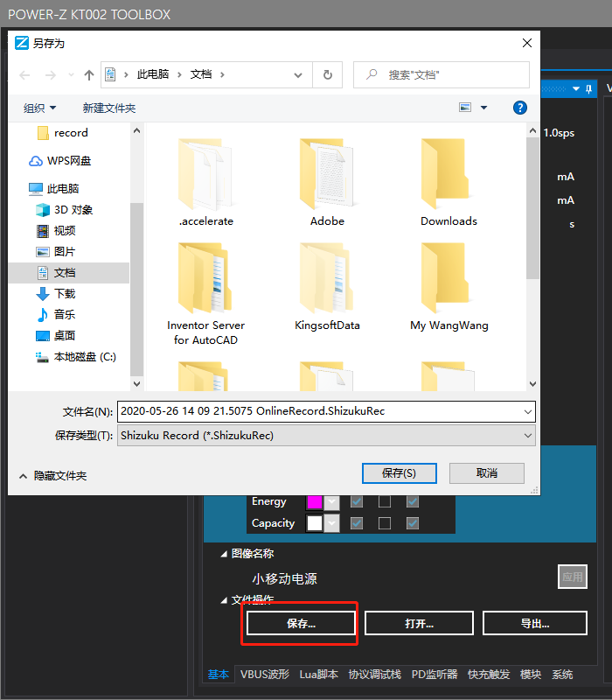Open the 组织 dropdown menu

tap(39, 108)
